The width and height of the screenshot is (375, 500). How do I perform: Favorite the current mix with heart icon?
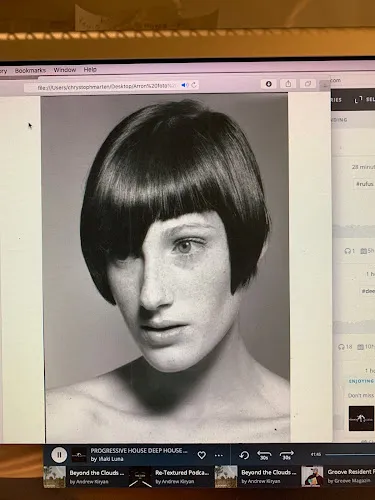click(x=201, y=455)
